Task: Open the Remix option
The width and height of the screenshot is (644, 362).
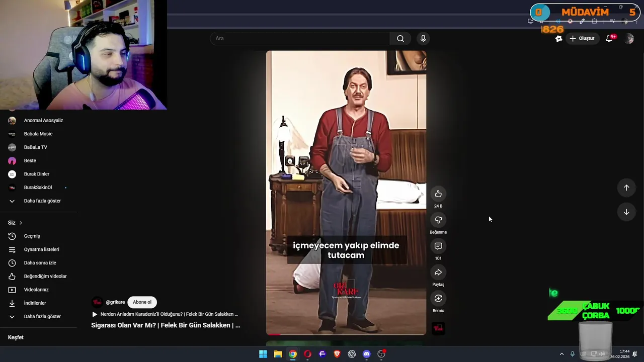Action: [x=438, y=299]
